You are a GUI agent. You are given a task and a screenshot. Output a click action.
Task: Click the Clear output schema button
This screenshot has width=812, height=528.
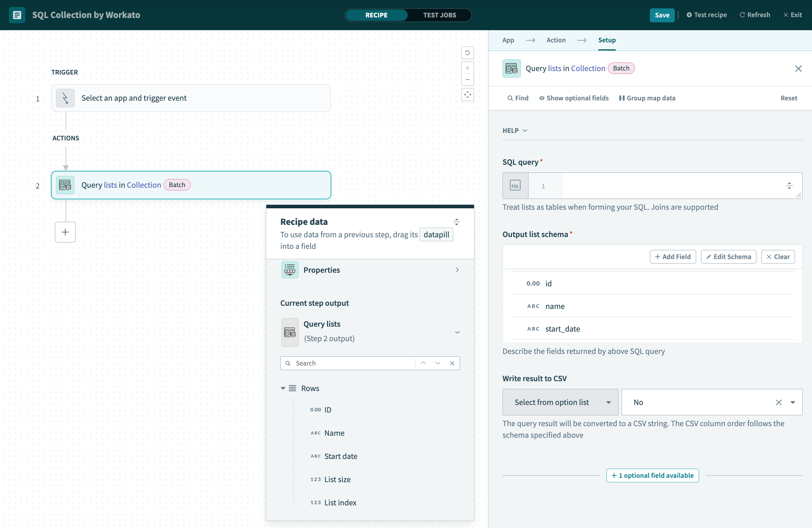[777, 256]
